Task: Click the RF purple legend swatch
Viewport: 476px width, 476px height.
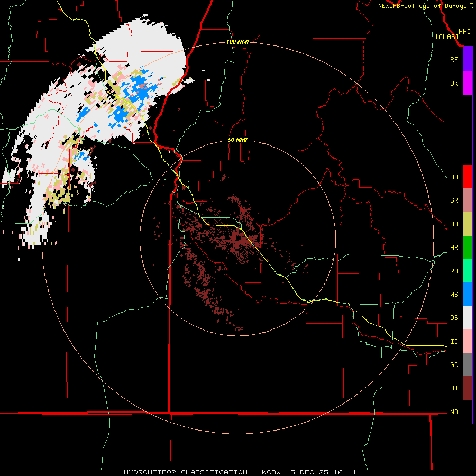Action: 467,59
